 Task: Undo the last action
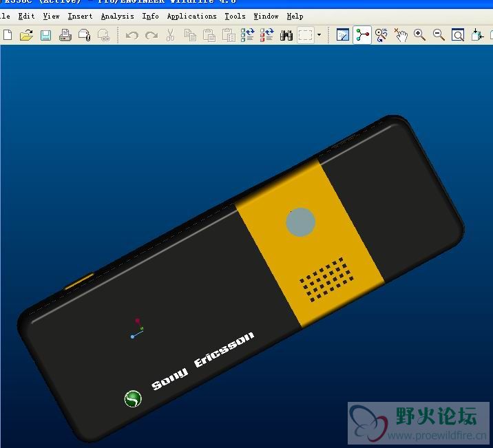[132, 35]
